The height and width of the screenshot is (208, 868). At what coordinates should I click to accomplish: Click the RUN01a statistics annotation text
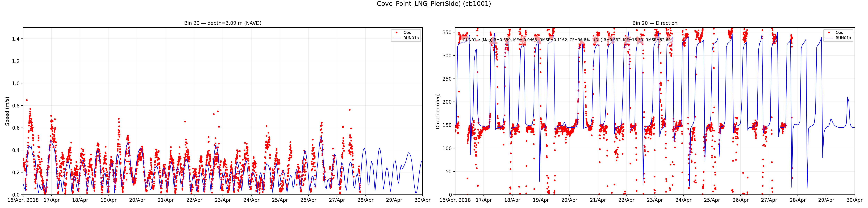(567, 40)
